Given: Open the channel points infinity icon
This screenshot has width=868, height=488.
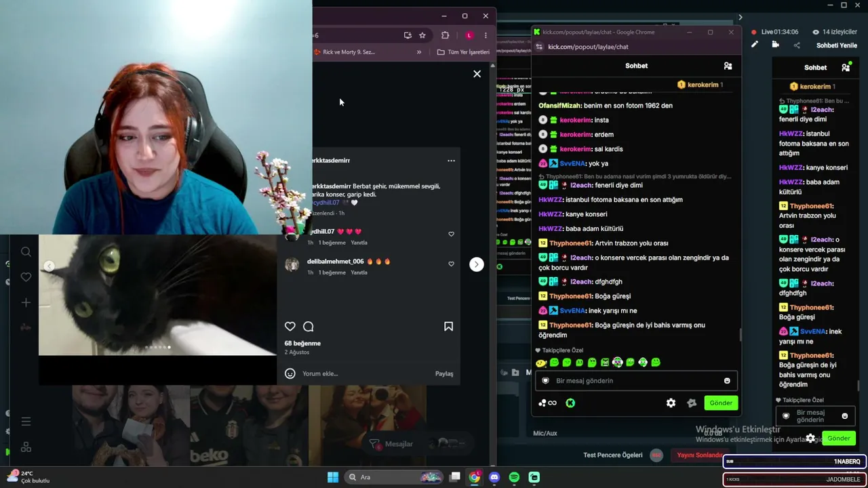Looking at the screenshot, I should coord(548,403).
